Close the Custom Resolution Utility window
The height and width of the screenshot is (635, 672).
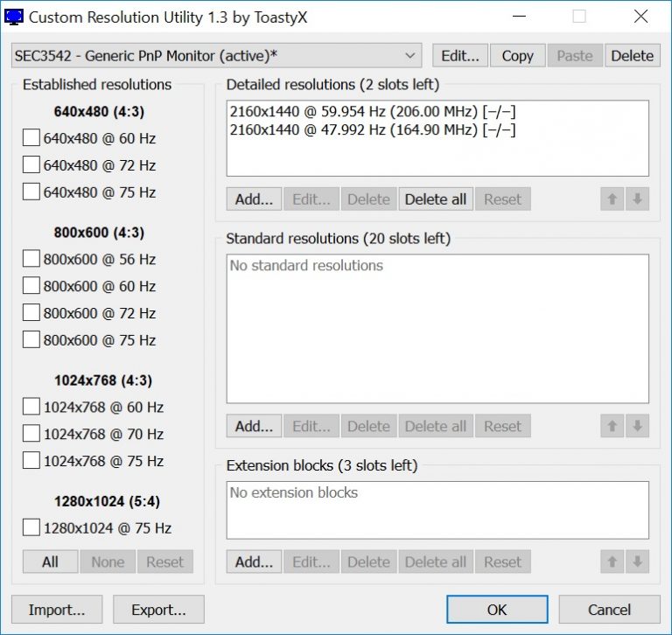click(x=640, y=17)
